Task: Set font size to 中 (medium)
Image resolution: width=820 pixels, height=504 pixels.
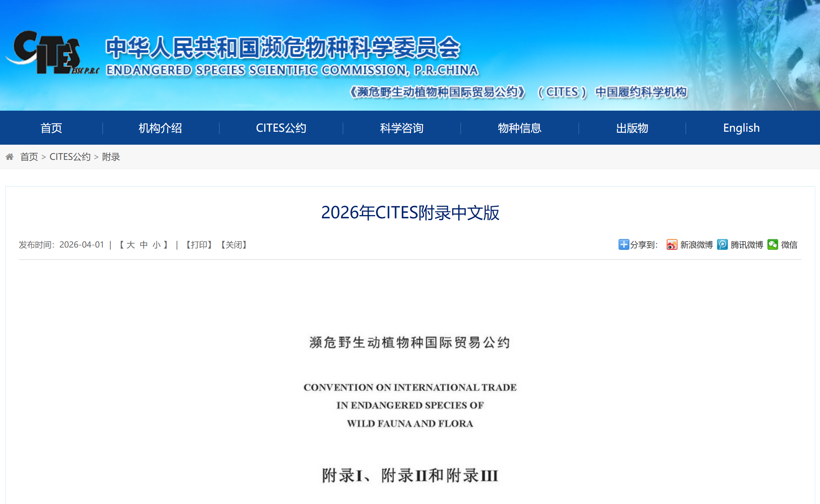Action: coord(144,245)
